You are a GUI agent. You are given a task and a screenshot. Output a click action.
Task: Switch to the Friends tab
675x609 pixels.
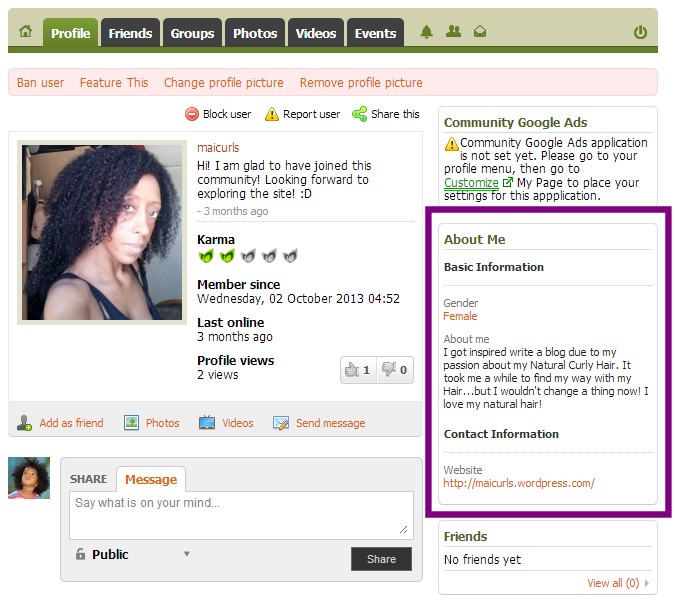pos(130,33)
